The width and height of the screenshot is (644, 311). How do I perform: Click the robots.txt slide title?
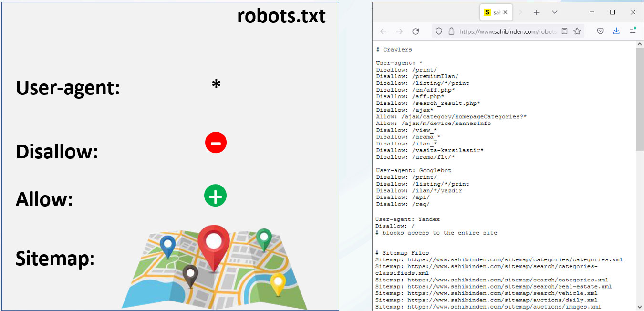281,16
